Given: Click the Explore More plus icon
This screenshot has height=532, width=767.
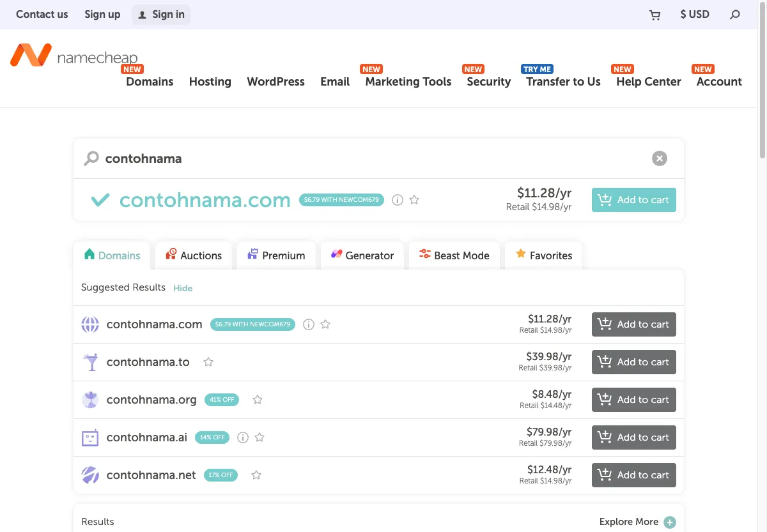Looking at the screenshot, I should coord(670,522).
